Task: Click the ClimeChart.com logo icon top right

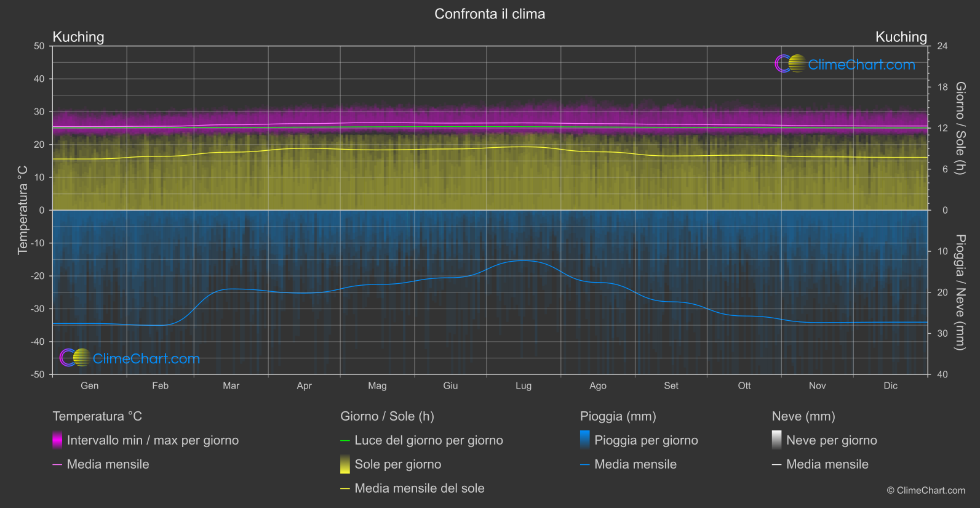Action: (x=790, y=64)
